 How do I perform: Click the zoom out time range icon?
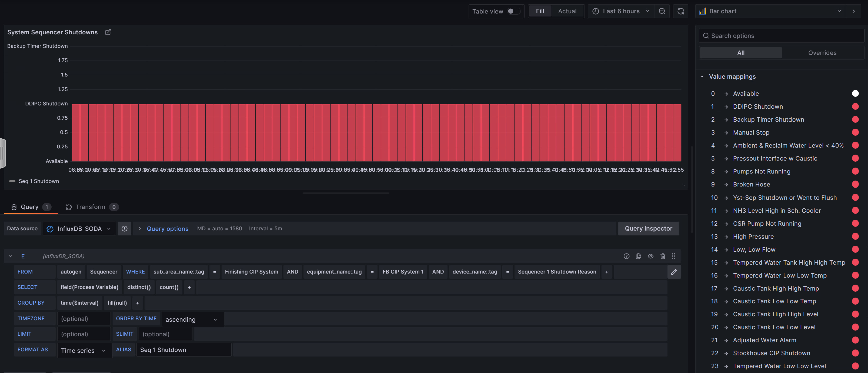[662, 11]
